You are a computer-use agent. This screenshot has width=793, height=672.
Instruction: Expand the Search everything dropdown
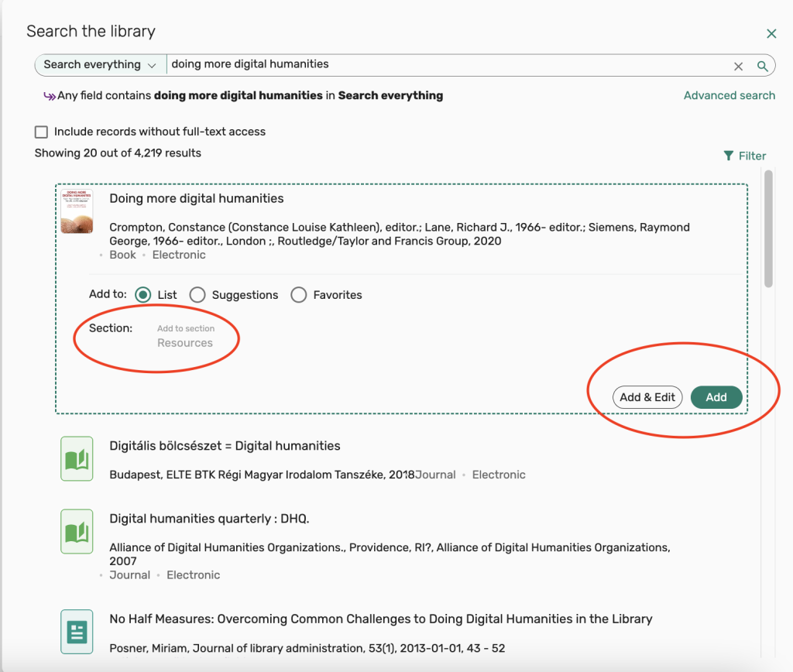pos(100,65)
